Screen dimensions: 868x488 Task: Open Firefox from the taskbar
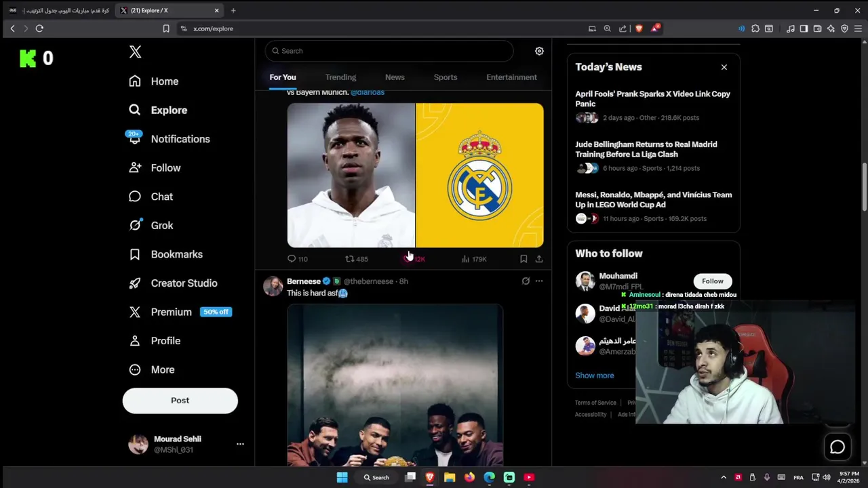[x=469, y=477]
